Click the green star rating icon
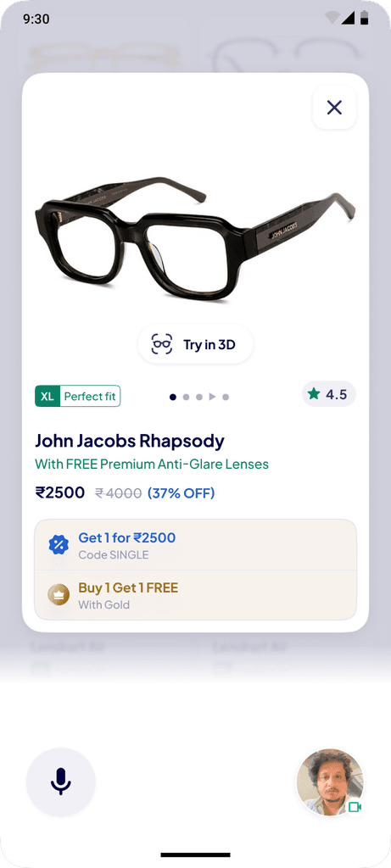This screenshot has width=391, height=868. click(314, 393)
